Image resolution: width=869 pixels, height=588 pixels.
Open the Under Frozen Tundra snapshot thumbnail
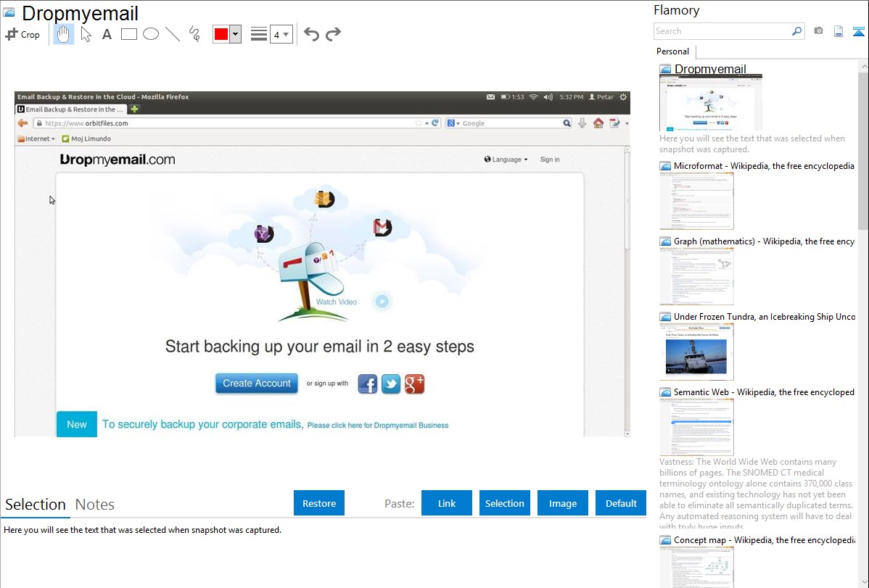tap(696, 352)
